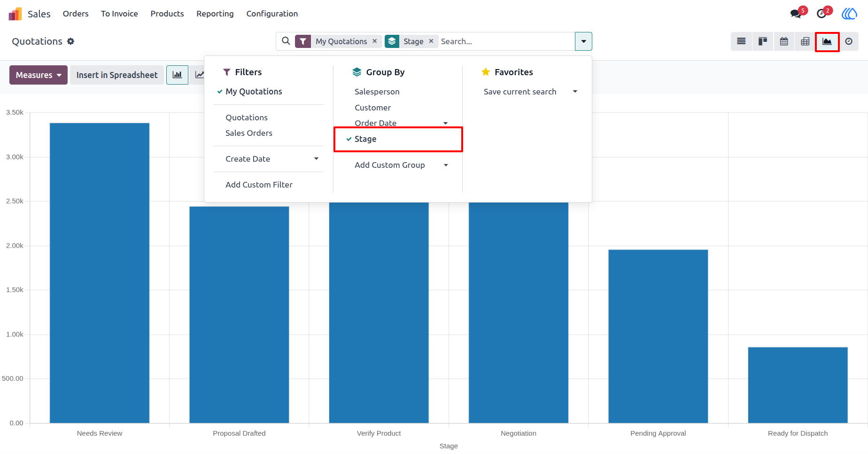Open the Quotations settings gear
The image size is (868, 454).
70,41
